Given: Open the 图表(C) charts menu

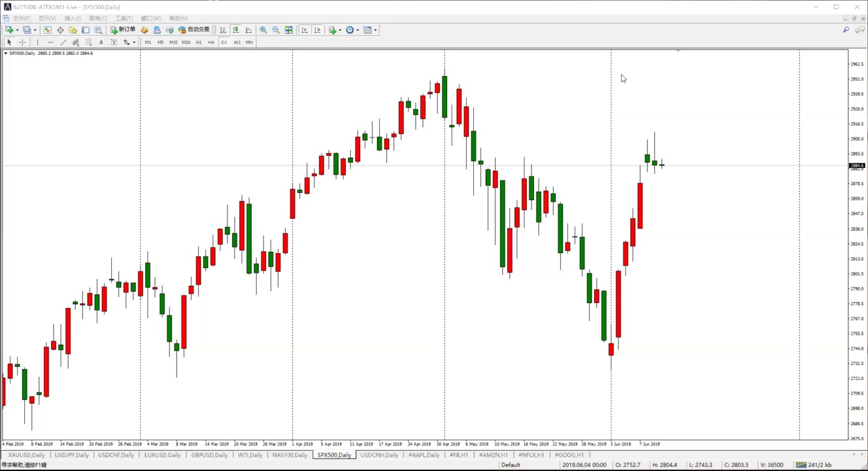Looking at the screenshot, I should click(x=98, y=18).
